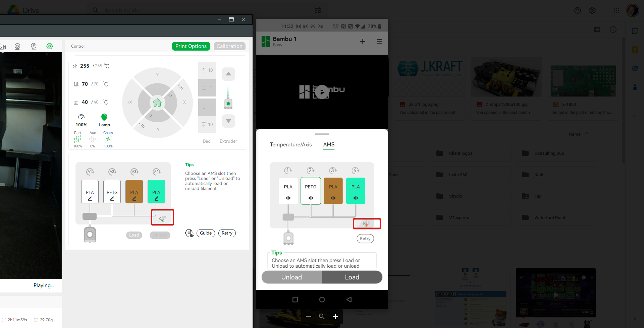The height and width of the screenshot is (328, 644).
Task: Toggle the Part cooling fan
Action: click(x=77, y=139)
